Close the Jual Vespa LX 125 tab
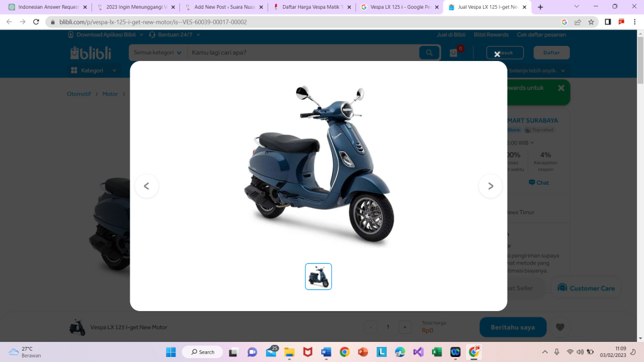 click(x=525, y=7)
